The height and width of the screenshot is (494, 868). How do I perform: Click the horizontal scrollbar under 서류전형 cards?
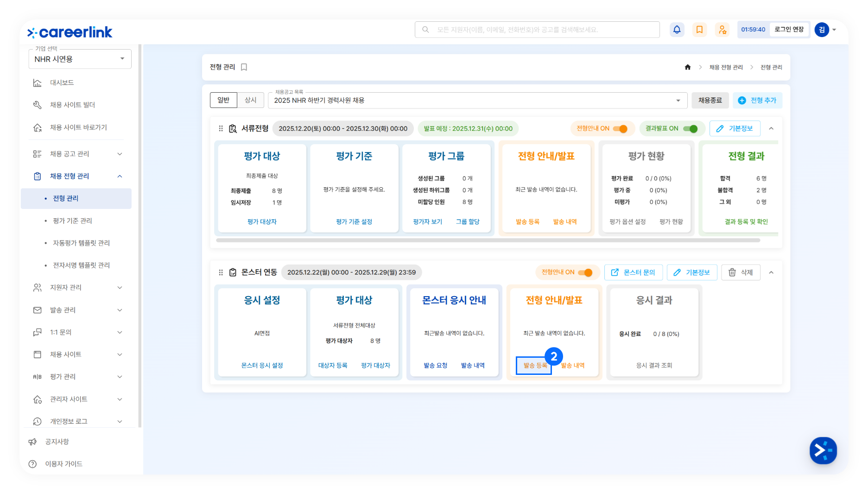pos(488,241)
